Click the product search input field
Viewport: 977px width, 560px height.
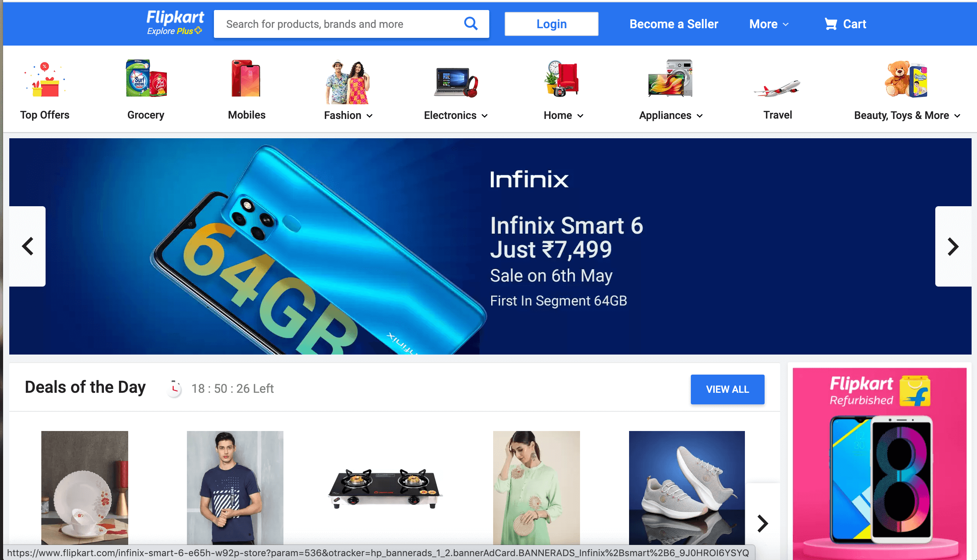click(x=340, y=24)
